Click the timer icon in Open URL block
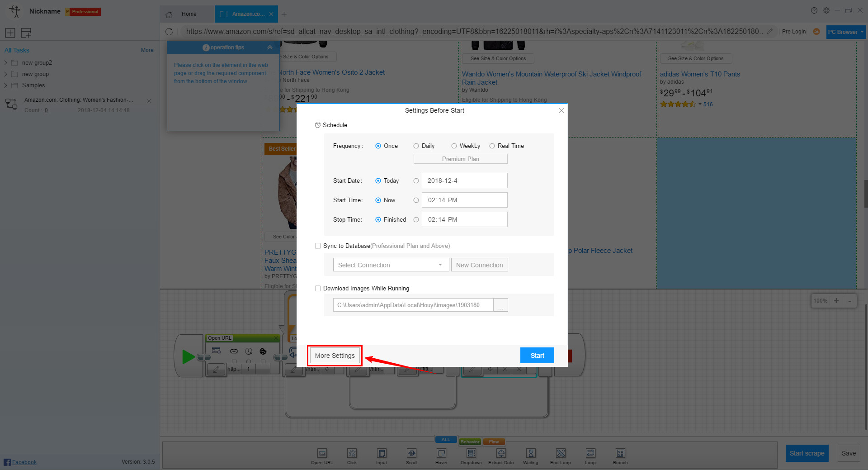Screen dimensions: 868x470 point(249,351)
